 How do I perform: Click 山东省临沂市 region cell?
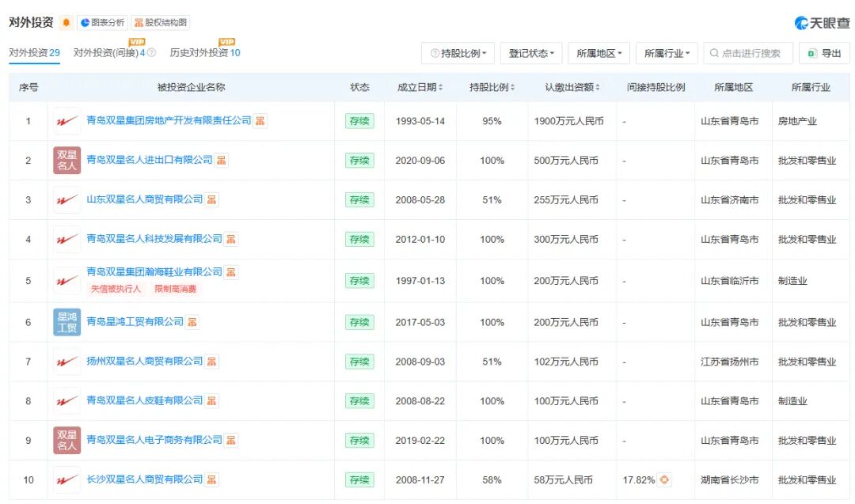point(730,281)
